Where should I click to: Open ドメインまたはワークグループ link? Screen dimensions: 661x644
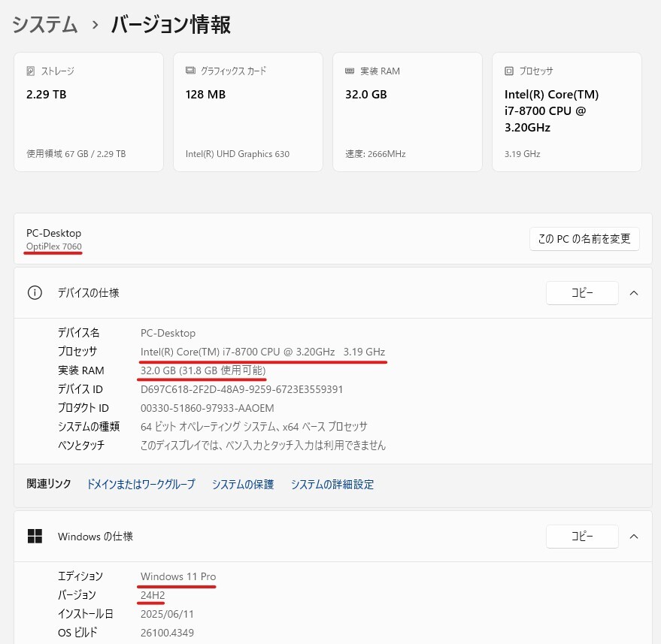pos(141,484)
